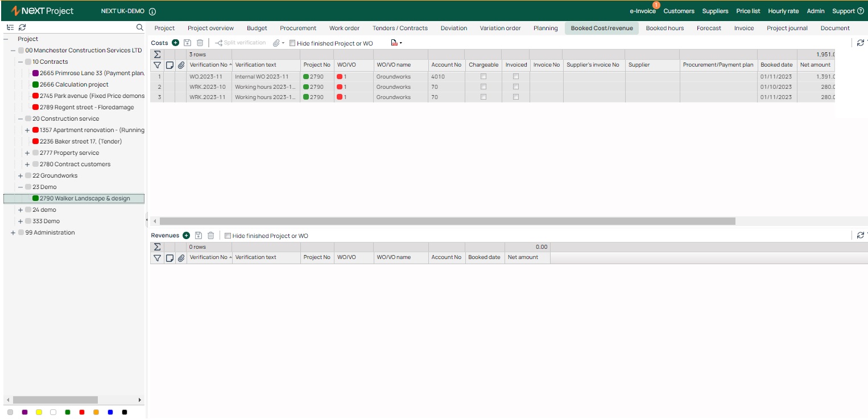Switch to the Booked hours tab

point(665,28)
